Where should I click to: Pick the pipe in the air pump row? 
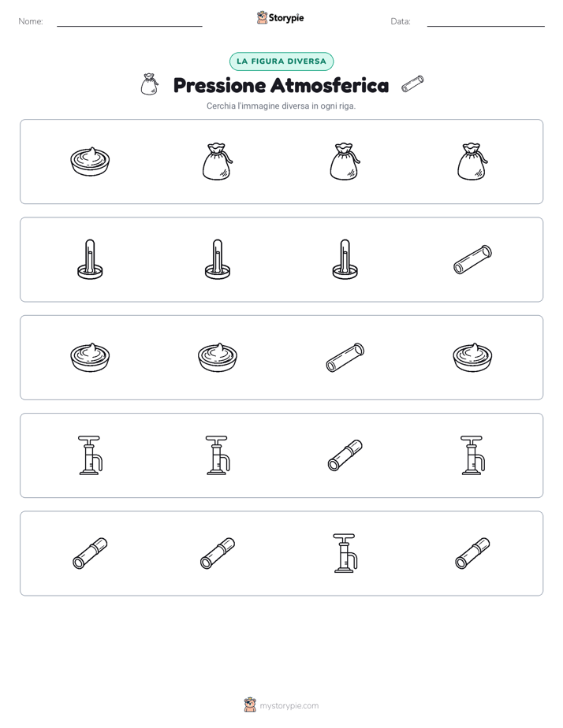click(x=345, y=455)
